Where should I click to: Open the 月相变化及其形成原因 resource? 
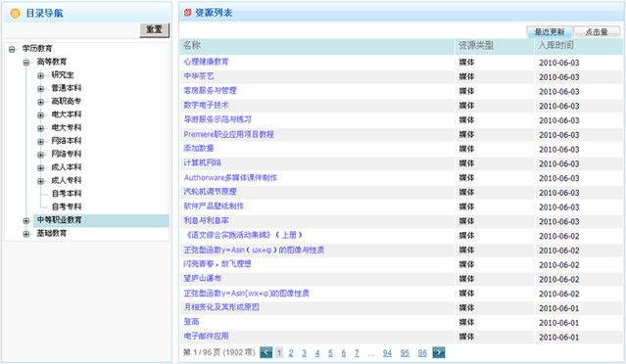point(221,307)
